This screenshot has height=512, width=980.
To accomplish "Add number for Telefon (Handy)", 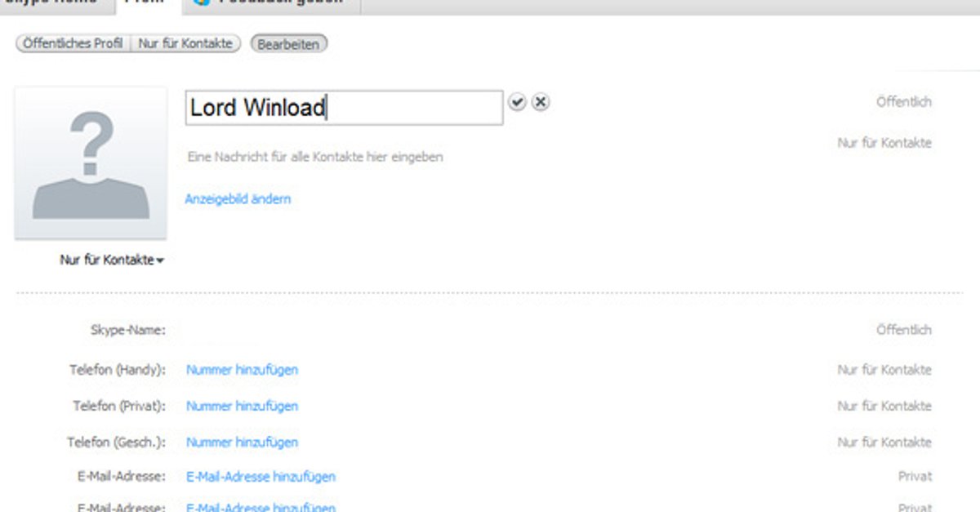I will (242, 369).
